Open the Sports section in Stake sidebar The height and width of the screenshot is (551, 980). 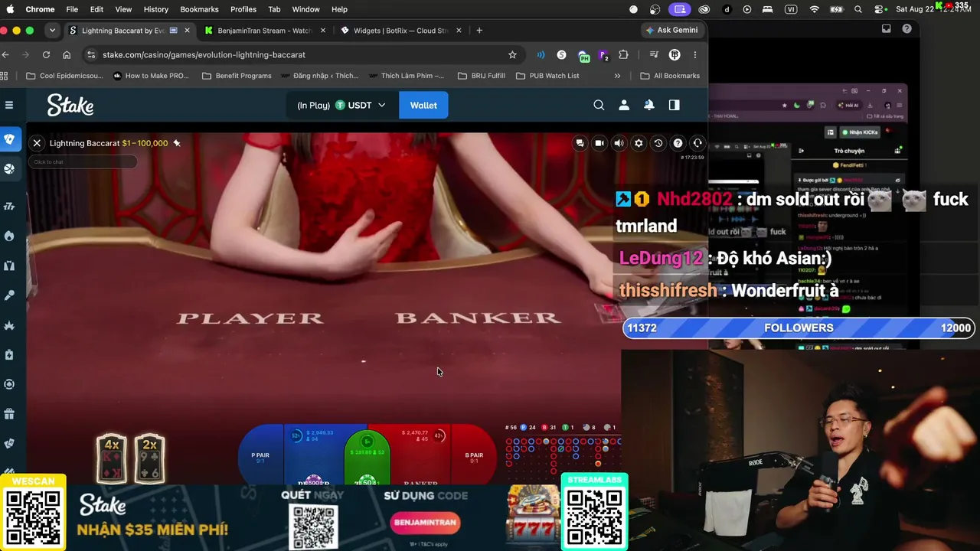click(9, 169)
